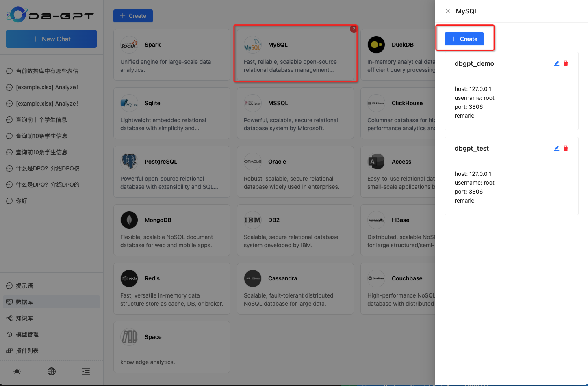Select the PostgreSQL card title
The height and width of the screenshot is (386, 588).
pyautogui.click(x=161, y=162)
